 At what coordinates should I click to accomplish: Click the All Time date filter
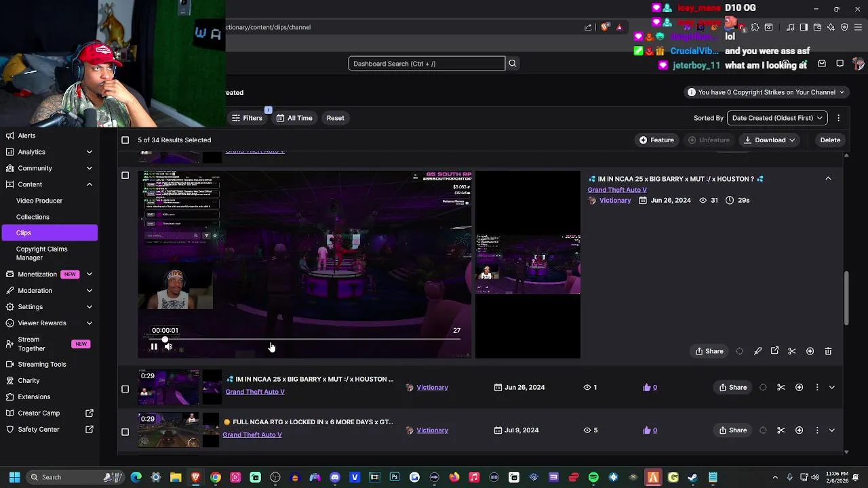(x=294, y=118)
